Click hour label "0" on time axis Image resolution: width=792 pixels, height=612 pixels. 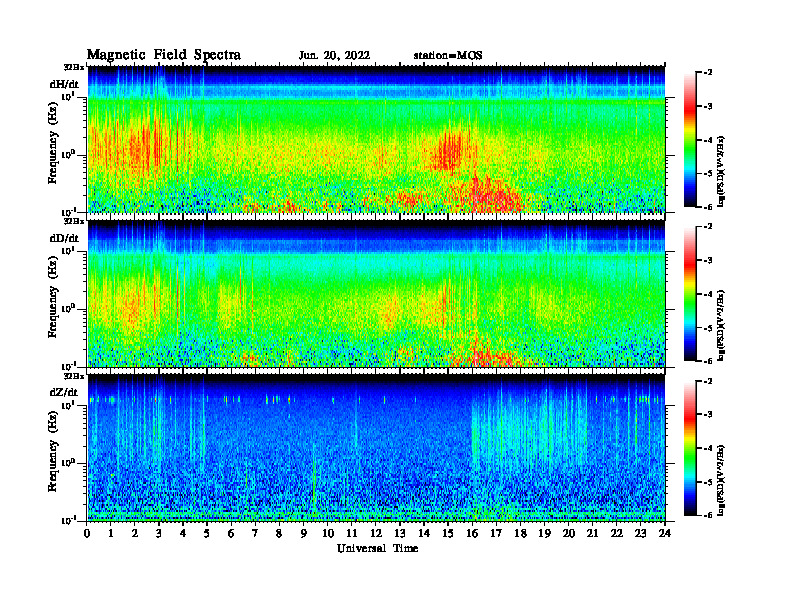pos(87,533)
